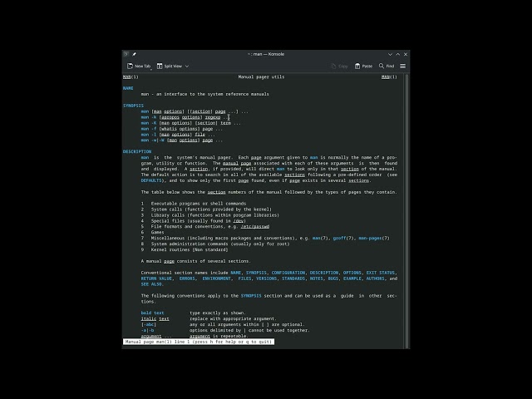Image resolution: width=532 pixels, height=399 pixels.
Task: Click 'System administration commands' row
Action: 215,244
